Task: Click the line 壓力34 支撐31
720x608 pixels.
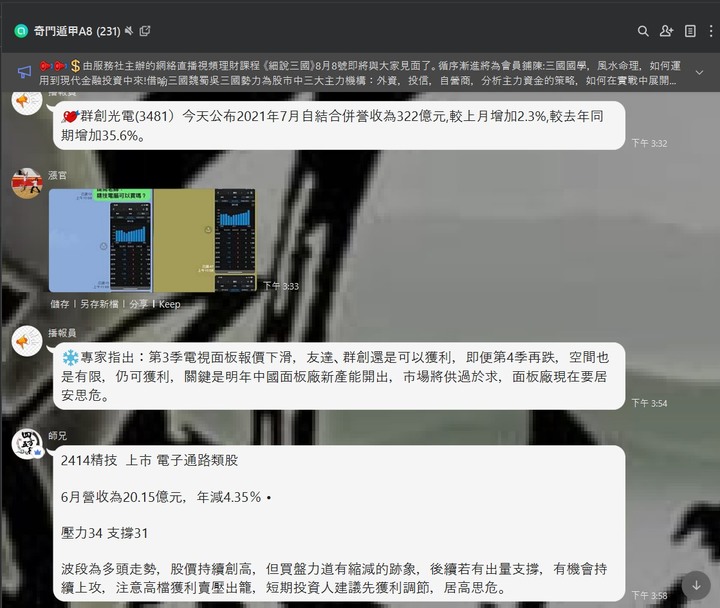Action: [105, 533]
